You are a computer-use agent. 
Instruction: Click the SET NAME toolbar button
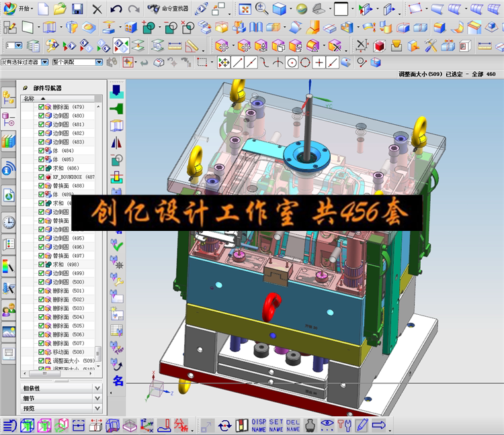point(276,426)
